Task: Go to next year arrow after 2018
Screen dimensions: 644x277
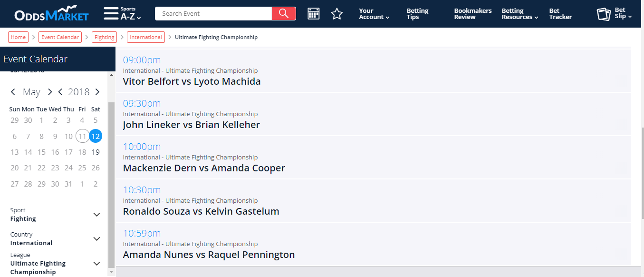Action: [x=97, y=92]
